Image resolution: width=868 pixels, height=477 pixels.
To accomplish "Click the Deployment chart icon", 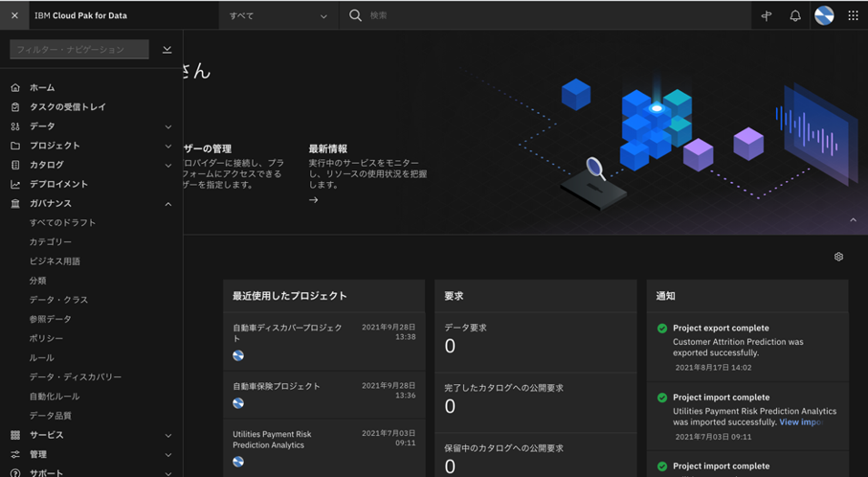I will (15, 185).
